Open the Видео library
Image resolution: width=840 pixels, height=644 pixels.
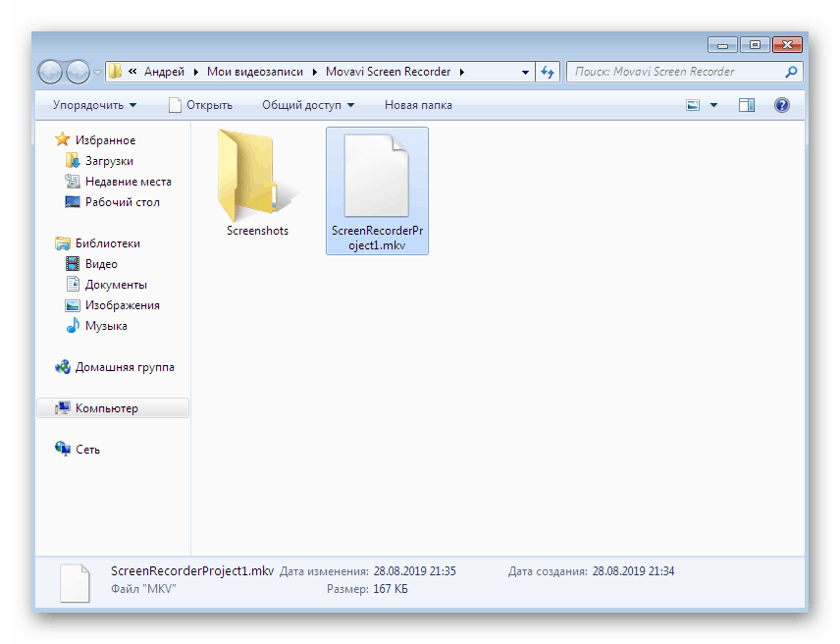point(101,264)
